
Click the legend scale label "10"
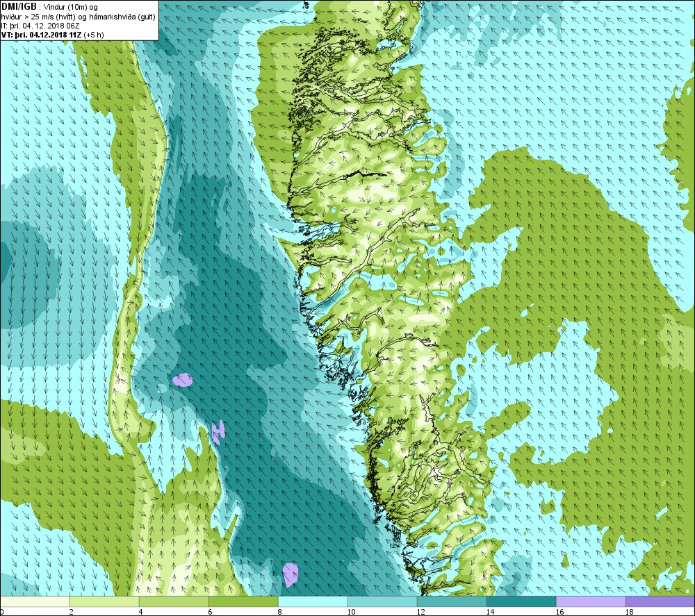pyautogui.click(x=351, y=612)
